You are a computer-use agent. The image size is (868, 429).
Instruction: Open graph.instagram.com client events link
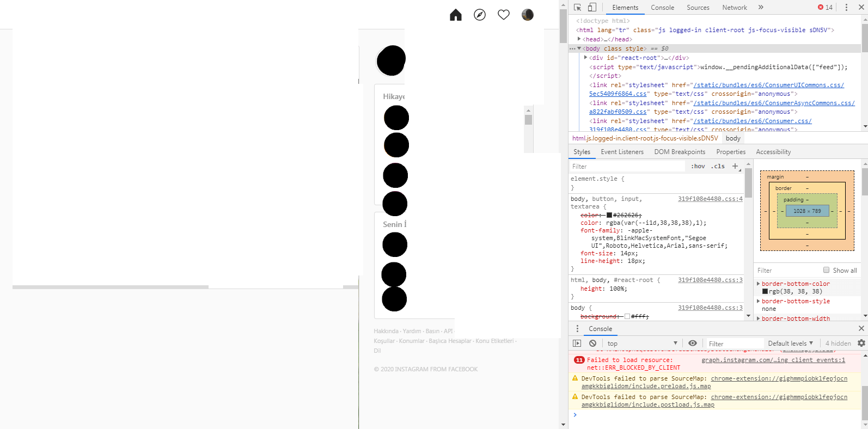pyautogui.click(x=773, y=360)
